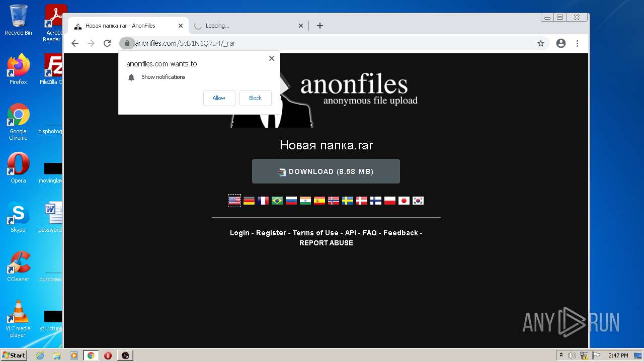Open the Recycle Bin desktop icon
Viewport: 644px width, 362px height.
(18, 20)
